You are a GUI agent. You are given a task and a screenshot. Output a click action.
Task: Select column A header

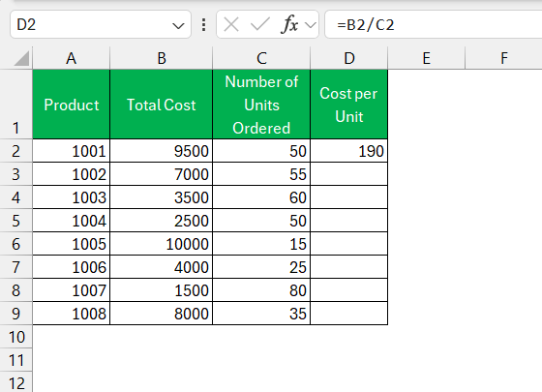point(72,58)
